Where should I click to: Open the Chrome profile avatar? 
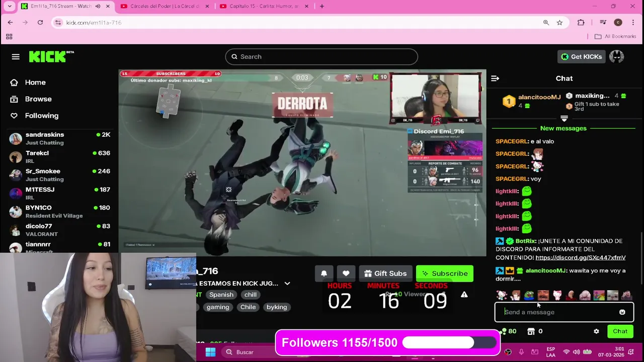[618, 23]
